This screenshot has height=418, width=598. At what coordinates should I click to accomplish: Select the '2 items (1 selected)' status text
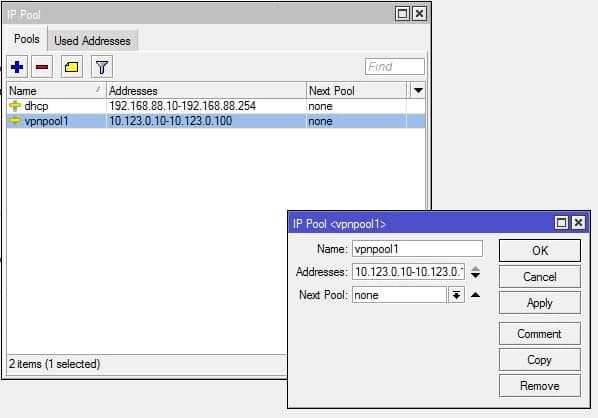55,364
